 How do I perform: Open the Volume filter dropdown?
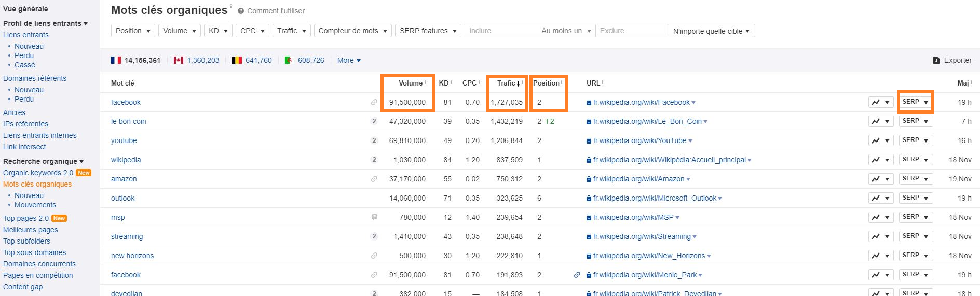[179, 31]
